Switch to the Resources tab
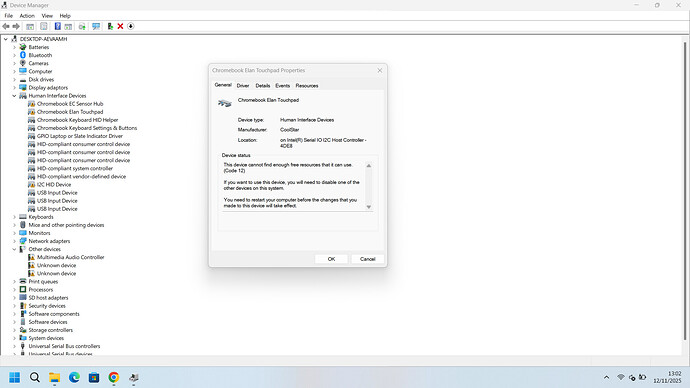 click(x=307, y=86)
